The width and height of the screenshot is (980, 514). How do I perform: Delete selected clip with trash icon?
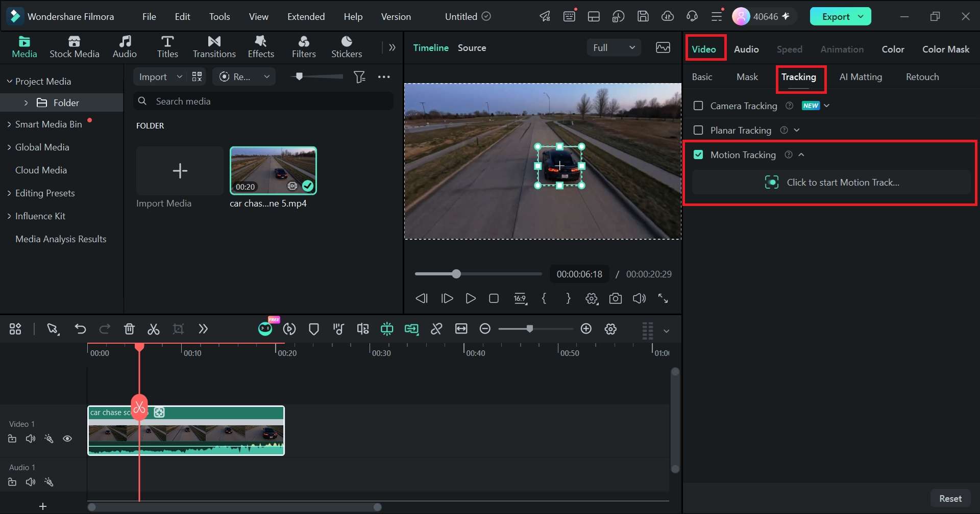click(x=129, y=329)
